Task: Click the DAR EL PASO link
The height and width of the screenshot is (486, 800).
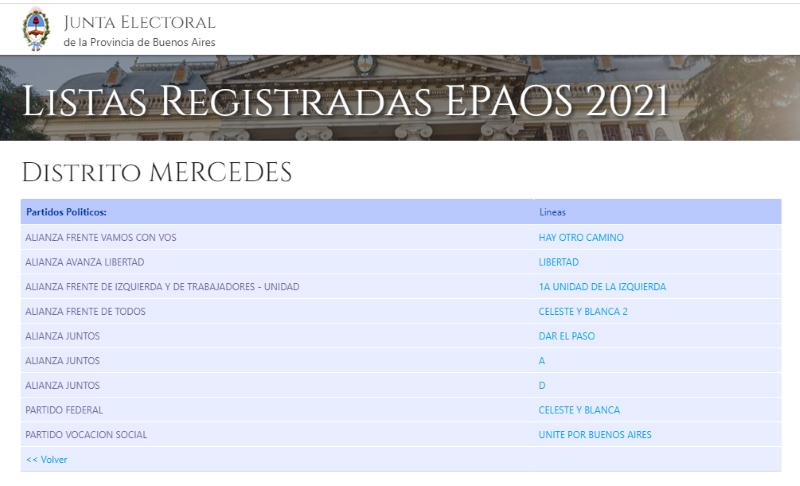Action: click(x=566, y=336)
